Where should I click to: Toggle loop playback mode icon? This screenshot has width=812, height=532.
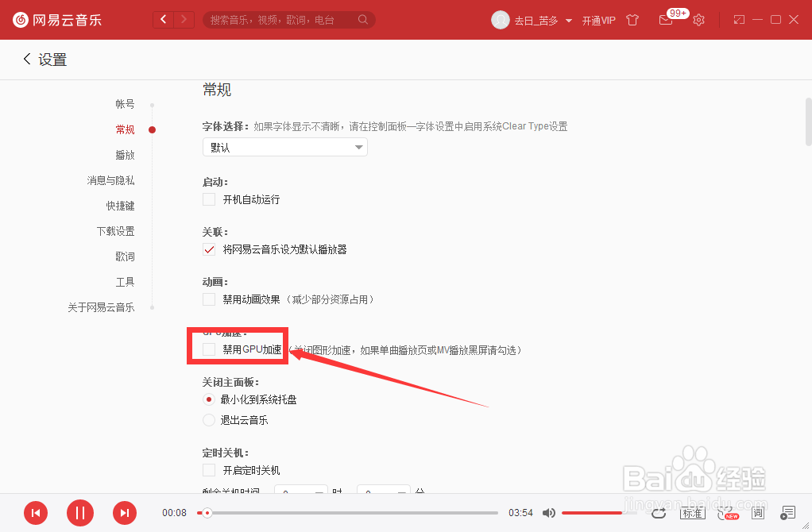[659, 513]
